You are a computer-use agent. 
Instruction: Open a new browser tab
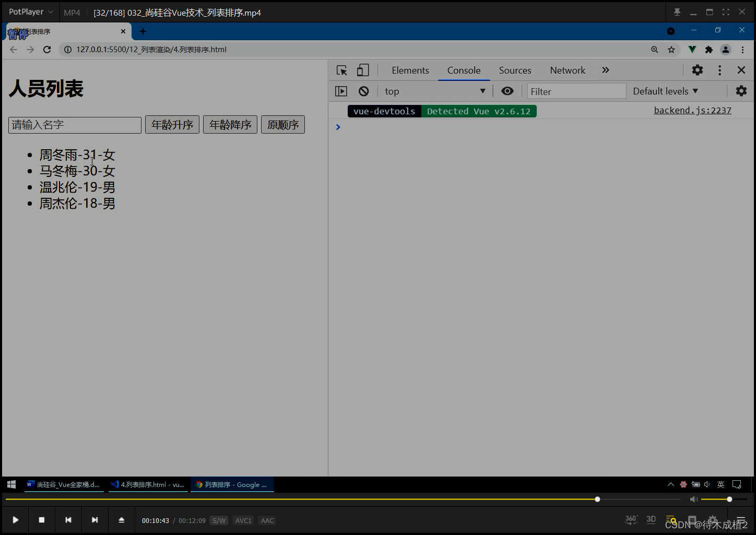(143, 31)
